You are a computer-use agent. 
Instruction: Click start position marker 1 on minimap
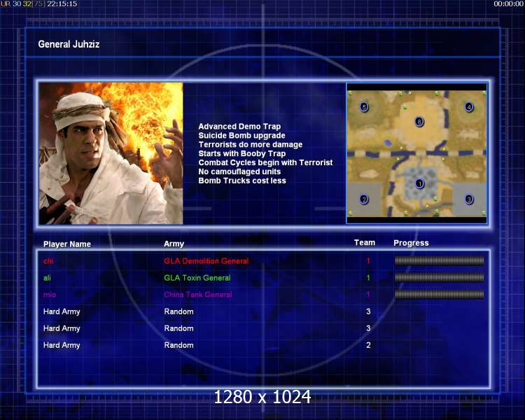point(419,183)
